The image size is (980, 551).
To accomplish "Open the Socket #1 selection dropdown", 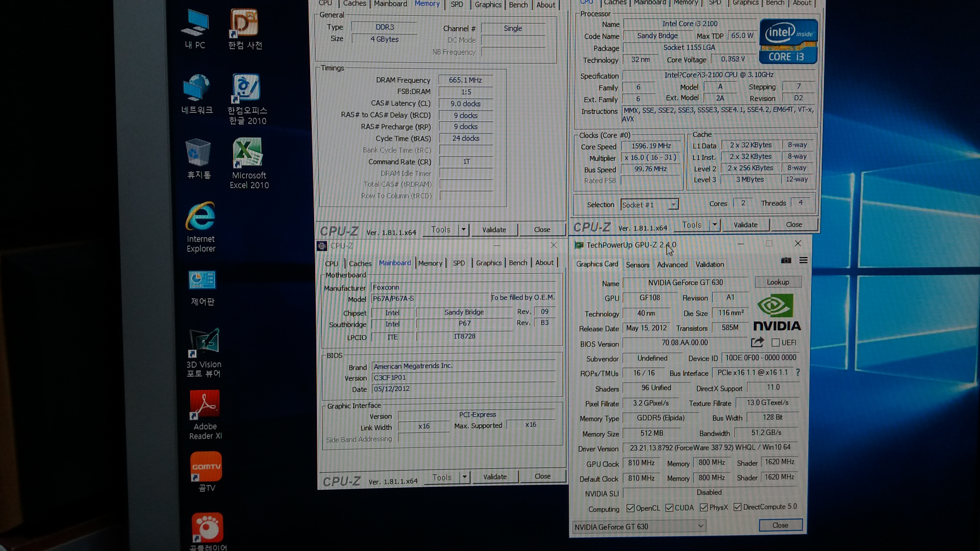I will 649,205.
